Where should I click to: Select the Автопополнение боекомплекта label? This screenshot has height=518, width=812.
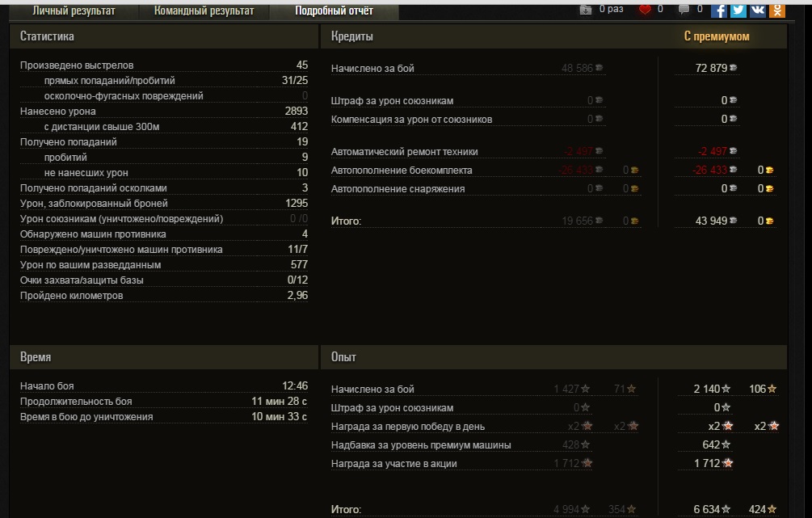pyautogui.click(x=402, y=170)
